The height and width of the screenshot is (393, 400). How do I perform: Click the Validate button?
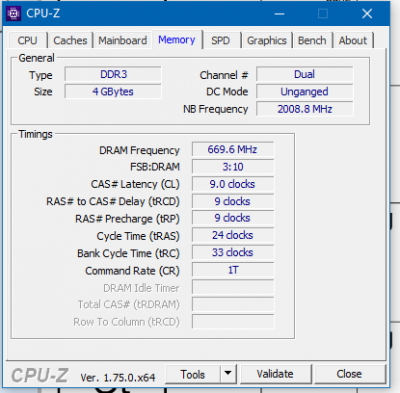coord(275,374)
